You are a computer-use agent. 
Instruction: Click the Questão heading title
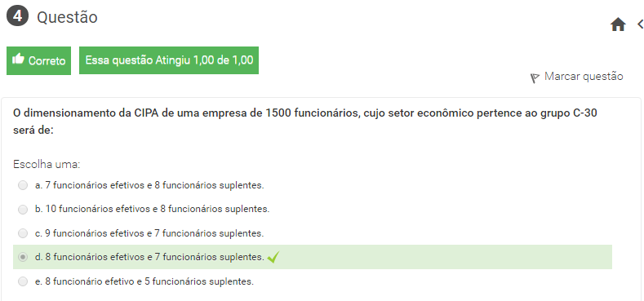(68, 18)
